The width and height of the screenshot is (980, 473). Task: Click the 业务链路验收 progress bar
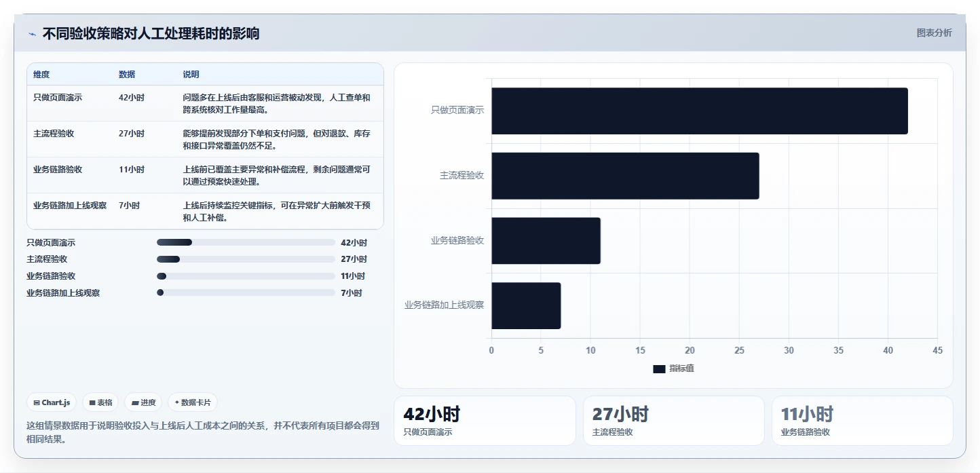click(246, 276)
